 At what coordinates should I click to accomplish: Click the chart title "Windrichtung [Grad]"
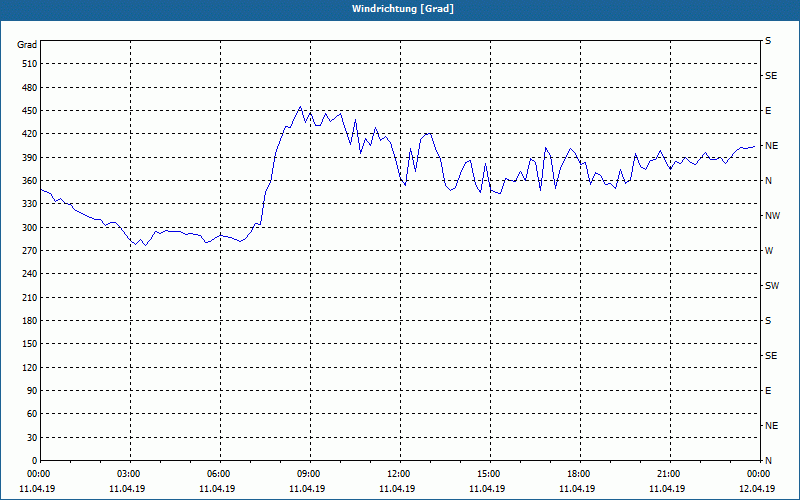click(403, 9)
